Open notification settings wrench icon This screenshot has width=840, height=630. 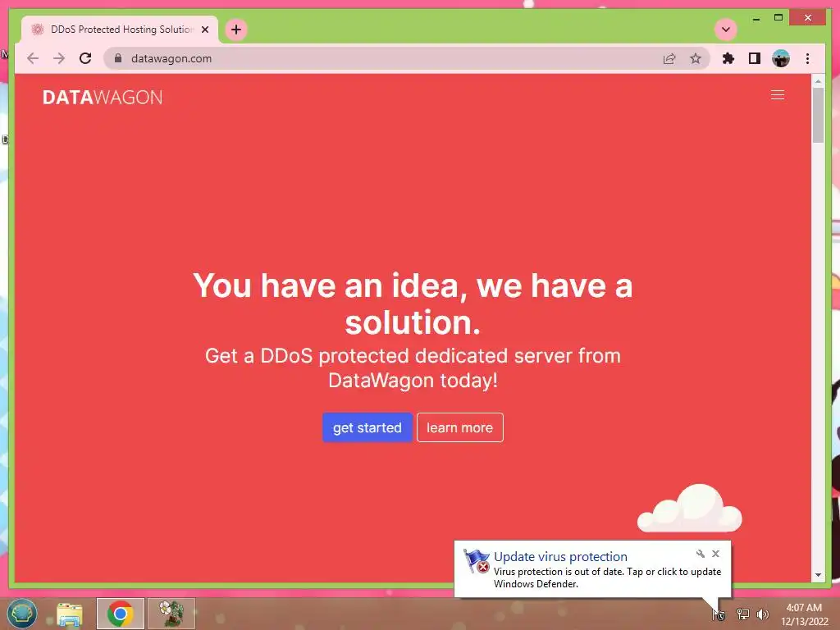pyautogui.click(x=701, y=554)
